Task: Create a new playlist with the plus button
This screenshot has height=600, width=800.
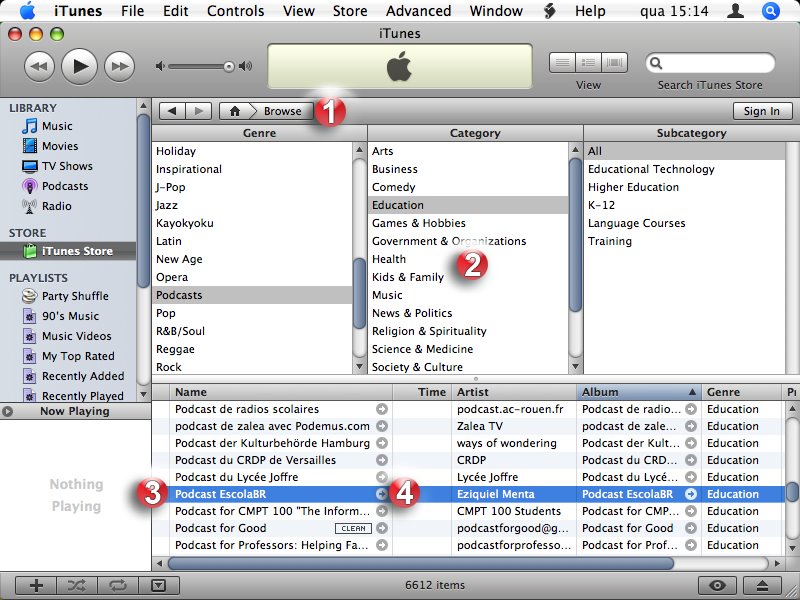Action: tap(36, 585)
